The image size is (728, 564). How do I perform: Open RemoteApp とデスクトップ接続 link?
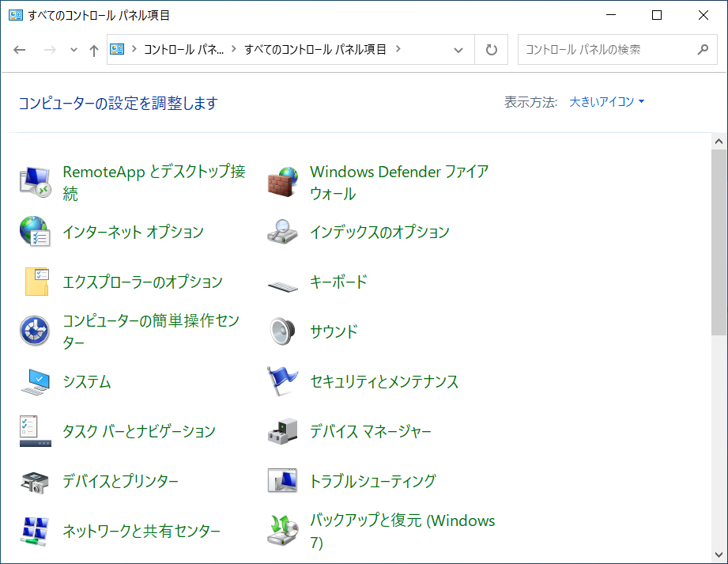click(x=154, y=183)
